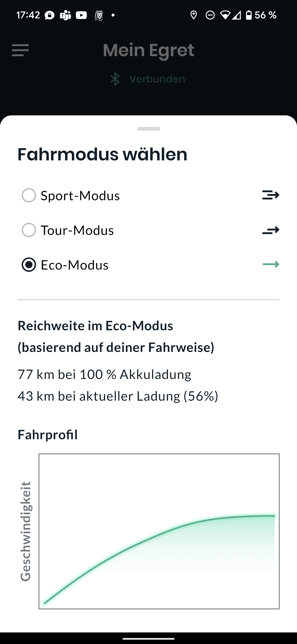The width and height of the screenshot is (297, 644).
Task: Tap the Sport-Modus label text
Action: 80,195
